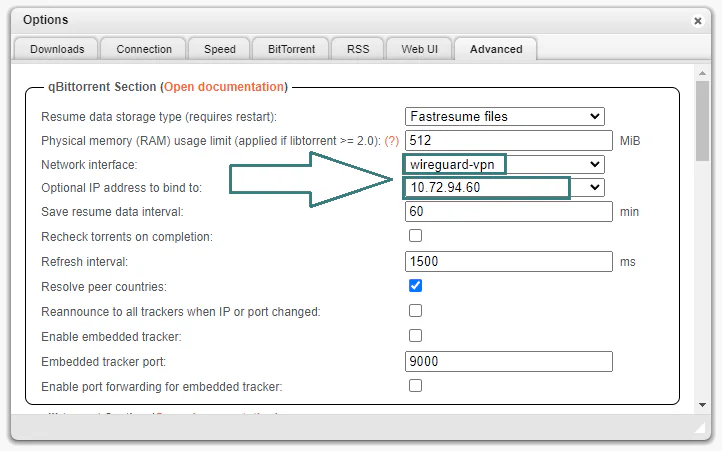722x451 pixels.
Task: Select the Advanced tab
Action: coord(496,49)
